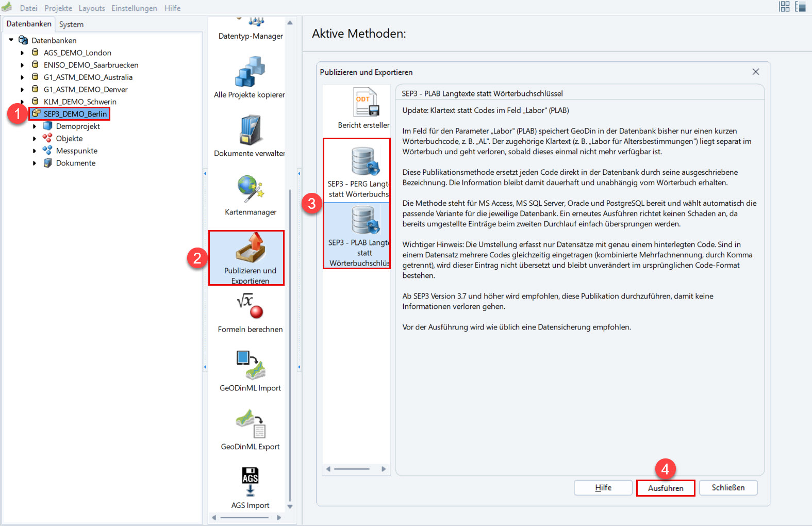This screenshot has width=812, height=526.
Task: Switch to the System tab
Action: click(71, 24)
